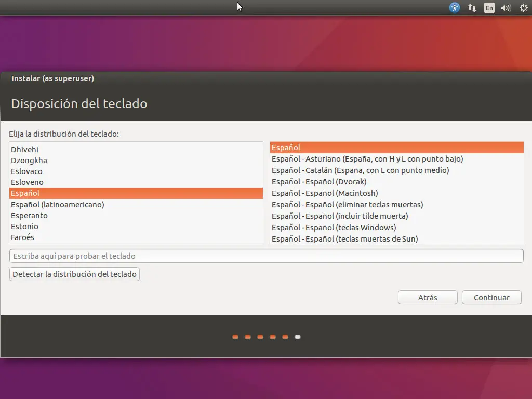Focus the keyboard test input field

click(x=267, y=256)
